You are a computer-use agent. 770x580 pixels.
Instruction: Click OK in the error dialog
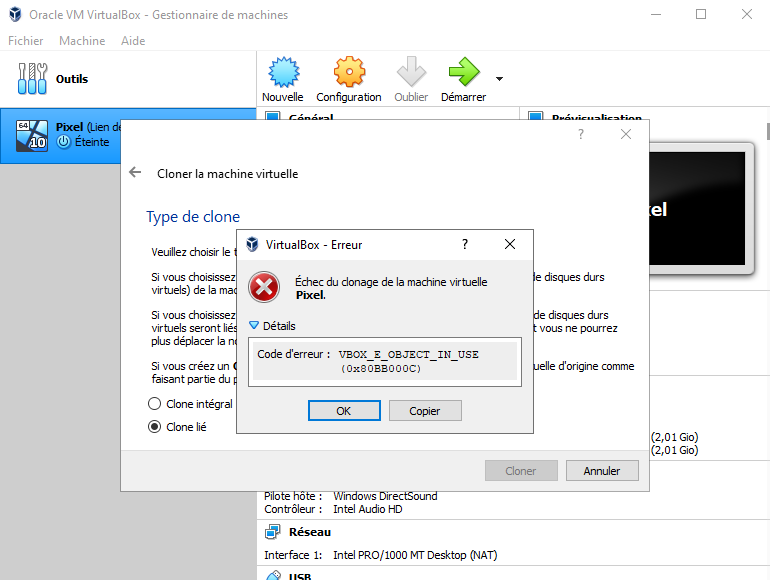[344, 411]
